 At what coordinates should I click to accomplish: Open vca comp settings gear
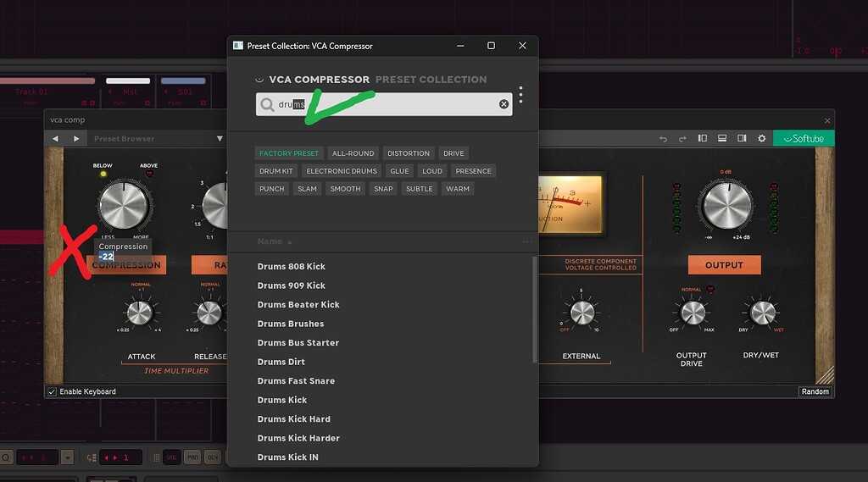[x=762, y=138]
